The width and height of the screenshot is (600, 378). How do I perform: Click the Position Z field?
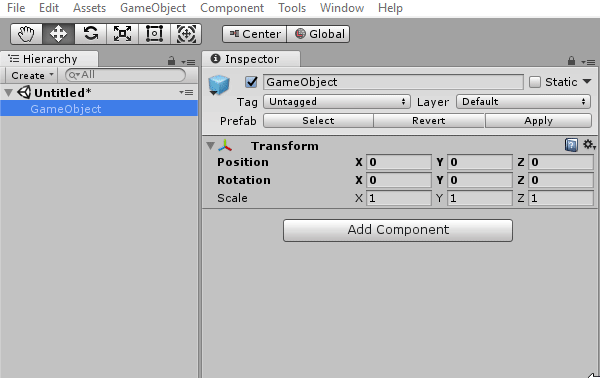pos(561,162)
